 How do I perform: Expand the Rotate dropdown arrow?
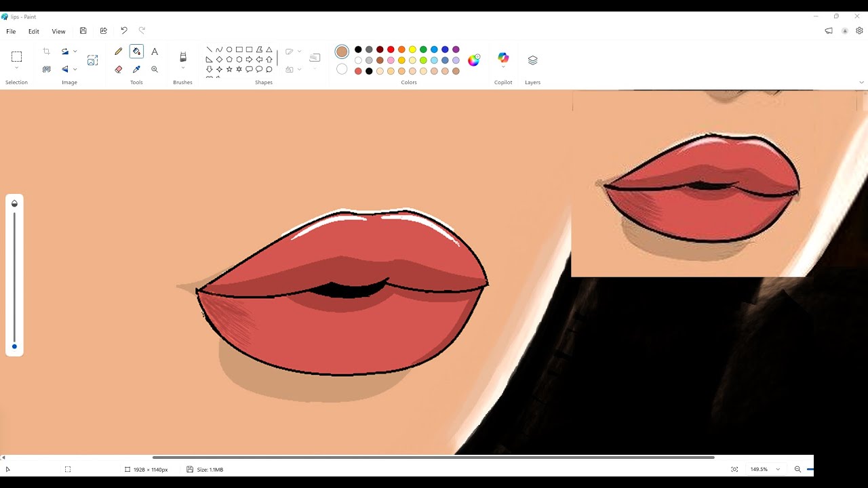(75, 52)
